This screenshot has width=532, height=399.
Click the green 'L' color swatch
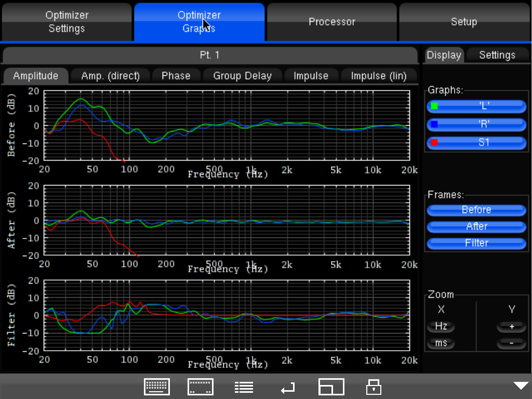coord(434,106)
